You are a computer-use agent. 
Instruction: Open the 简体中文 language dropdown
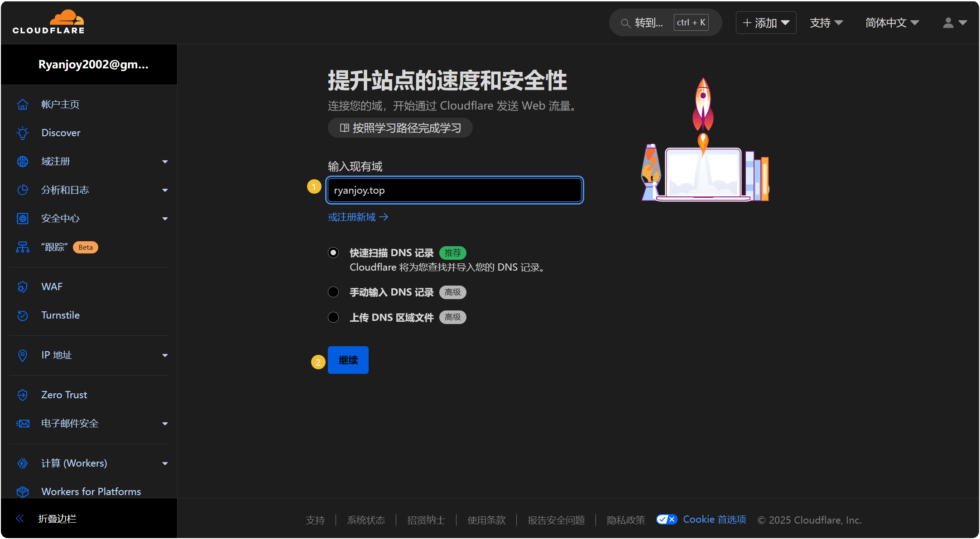click(x=891, y=22)
